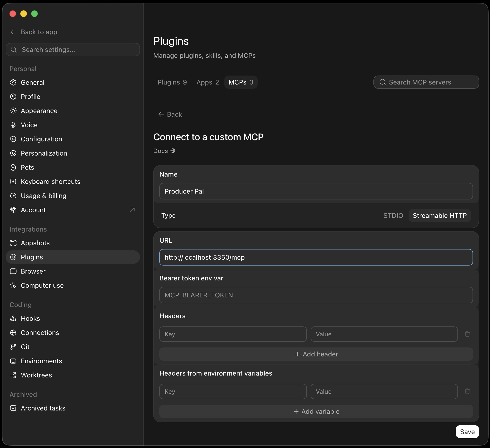Click the Archived tasks box icon
Image resolution: width=490 pixels, height=448 pixels.
[x=13, y=408]
